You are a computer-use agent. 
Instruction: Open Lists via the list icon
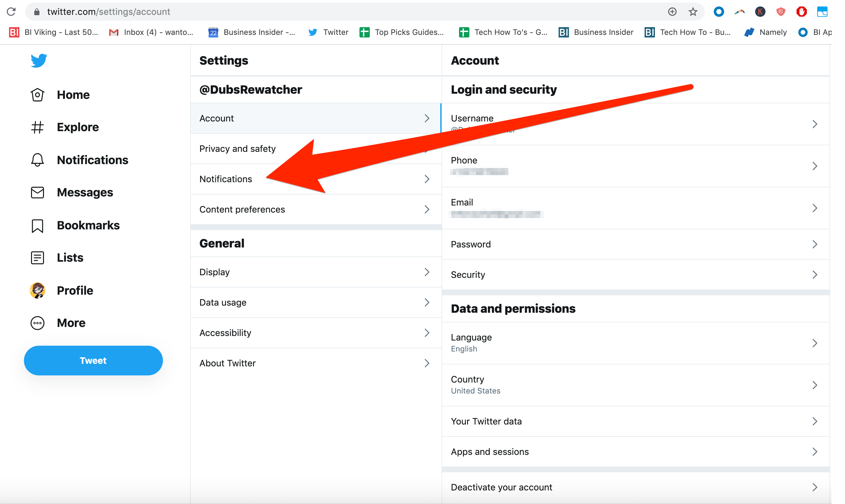37,257
